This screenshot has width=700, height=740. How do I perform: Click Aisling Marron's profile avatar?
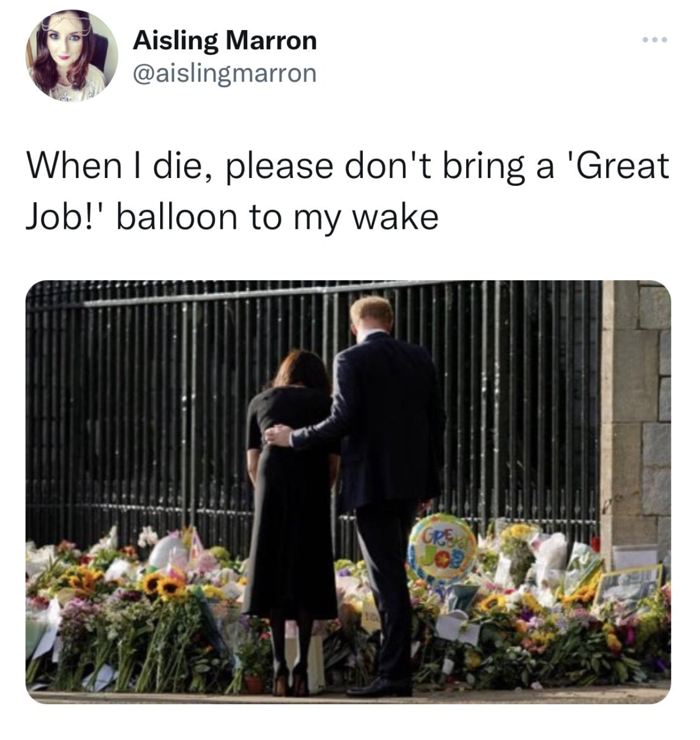pyautogui.click(x=71, y=55)
